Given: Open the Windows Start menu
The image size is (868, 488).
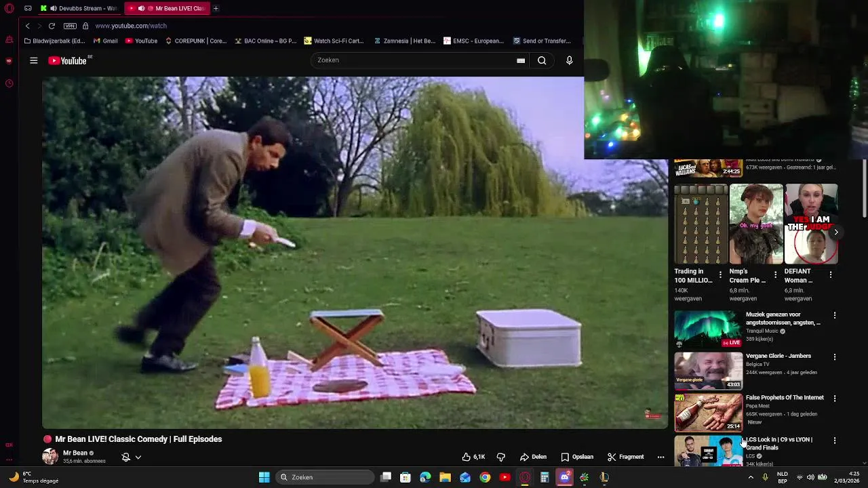Looking at the screenshot, I should (264, 477).
